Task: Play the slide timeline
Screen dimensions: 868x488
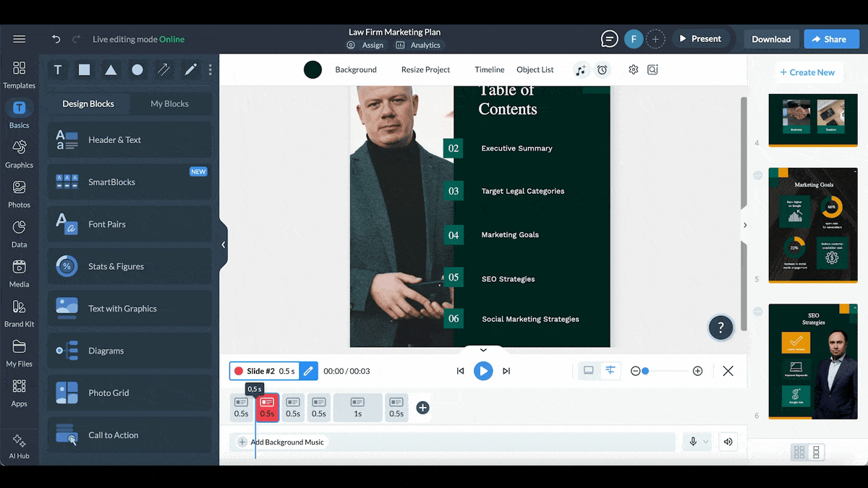Action: click(483, 371)
